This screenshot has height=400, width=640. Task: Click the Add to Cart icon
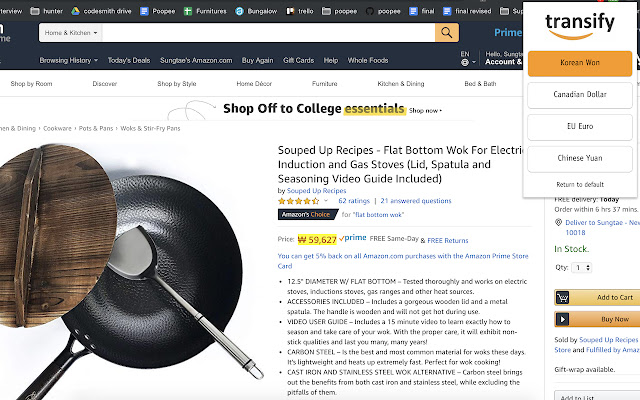tap(562, 297)
